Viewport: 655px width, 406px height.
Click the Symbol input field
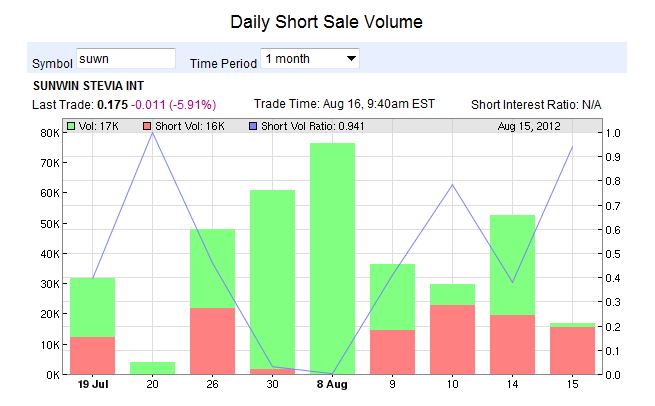click(x=125, y=59)
